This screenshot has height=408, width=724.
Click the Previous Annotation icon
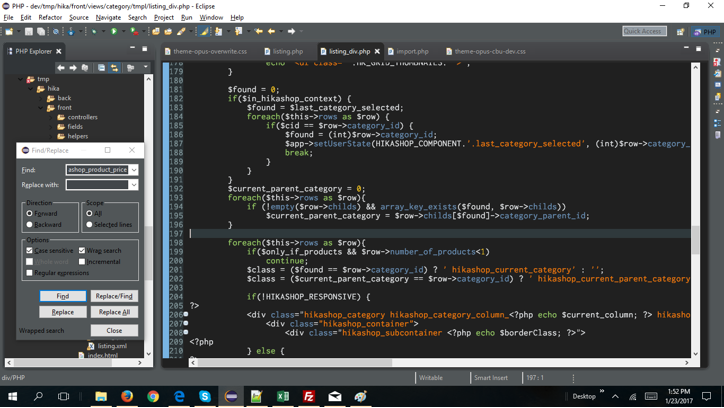point(238,31)
